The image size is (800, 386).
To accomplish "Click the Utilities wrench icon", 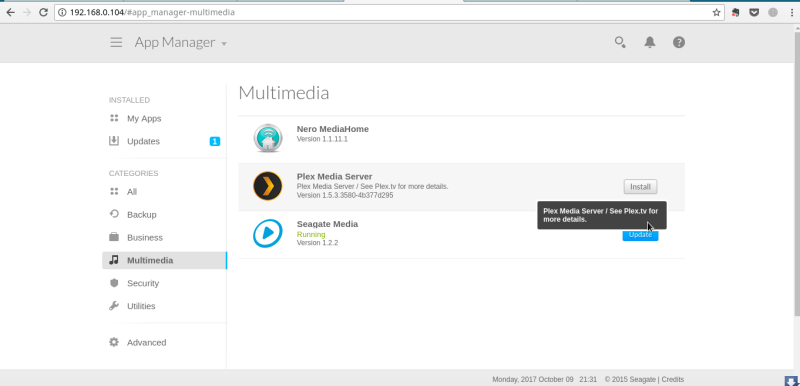I will coord(114,306).
